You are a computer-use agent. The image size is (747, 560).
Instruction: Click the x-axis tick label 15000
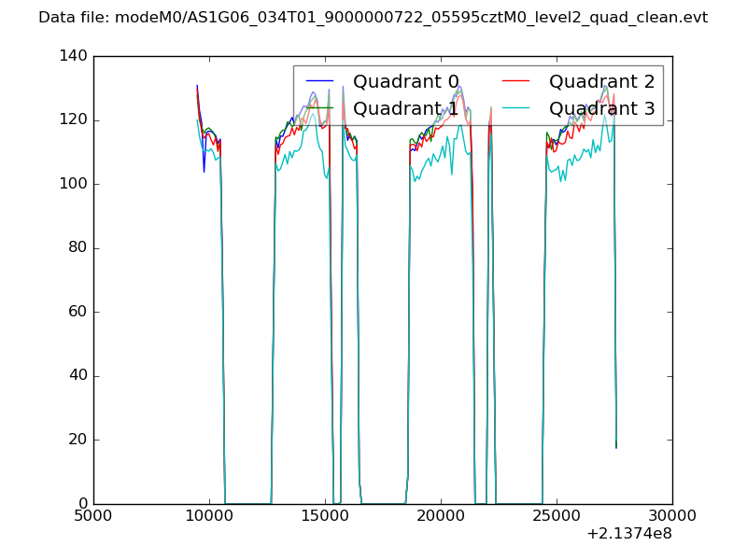(x=325, y=516)
